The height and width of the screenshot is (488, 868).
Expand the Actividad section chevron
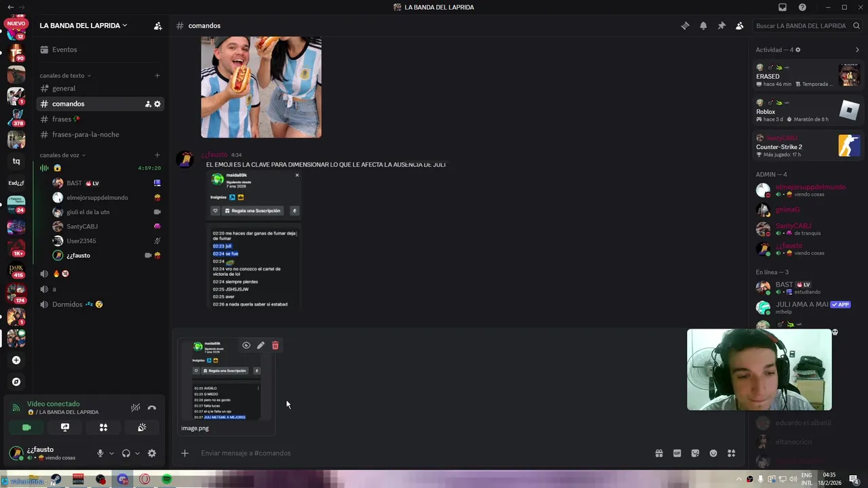(857, 49)
